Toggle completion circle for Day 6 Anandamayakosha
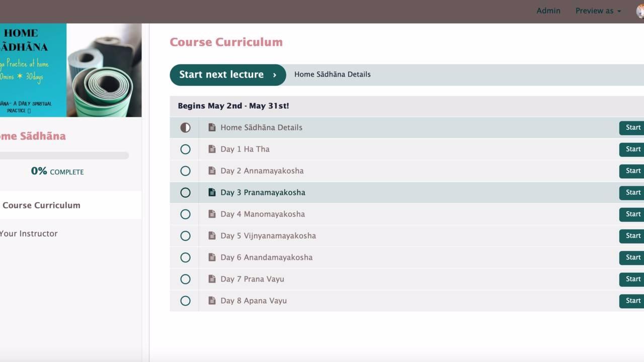This screenshot has height=362, width=644. tap(185, 257)
